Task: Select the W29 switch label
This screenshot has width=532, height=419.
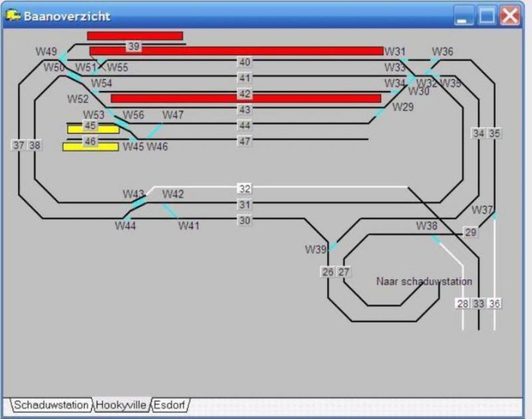Action: point(403,107)
